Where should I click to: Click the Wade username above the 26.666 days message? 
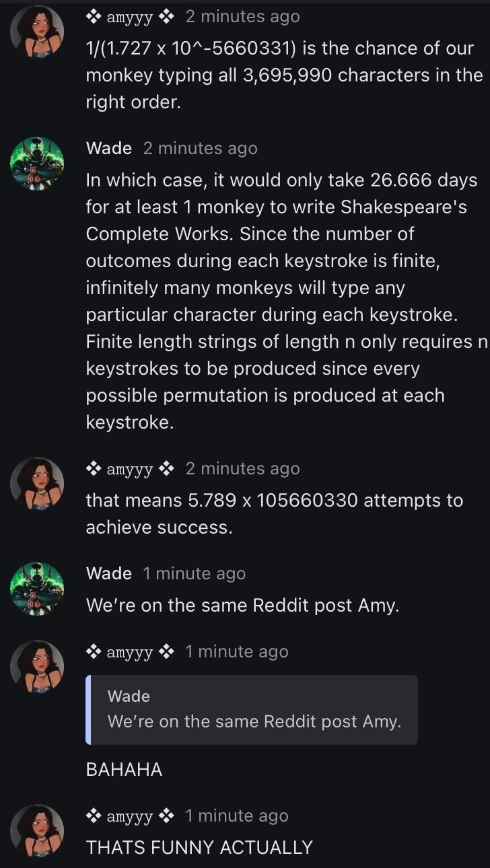(x=108, y=148)
